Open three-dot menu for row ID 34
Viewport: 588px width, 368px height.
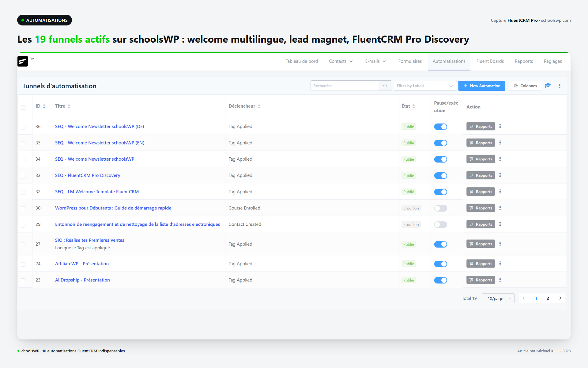coord(500,159)
